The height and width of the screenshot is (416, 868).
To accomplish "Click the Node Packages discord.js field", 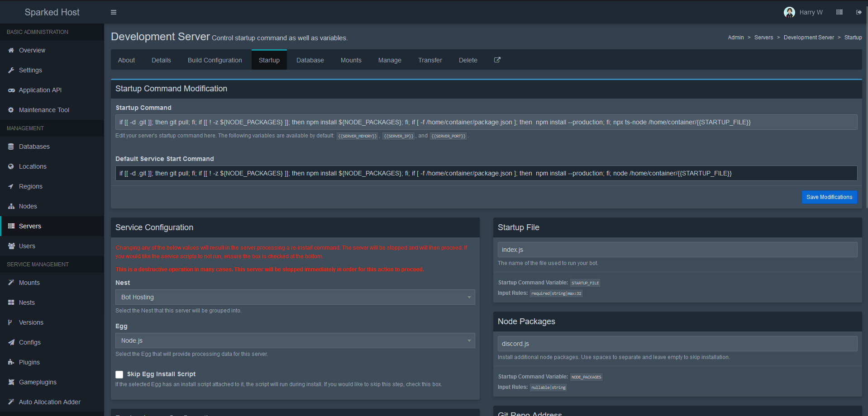I will click(677, 344).
